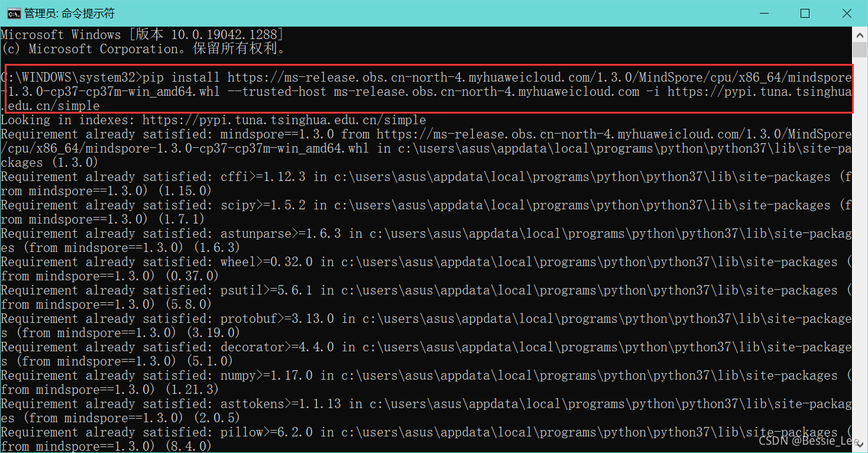Click the 'wheel>=0.32.0' requirement text
Screen dimensions: 868x453
pos(267,261)
